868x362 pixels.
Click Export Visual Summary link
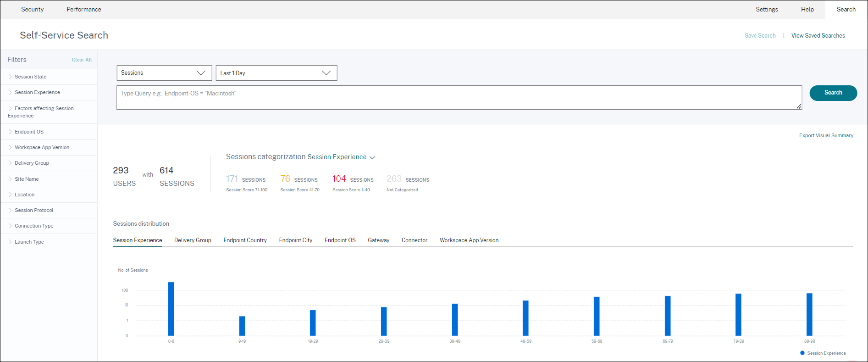(x=826, y=135)
